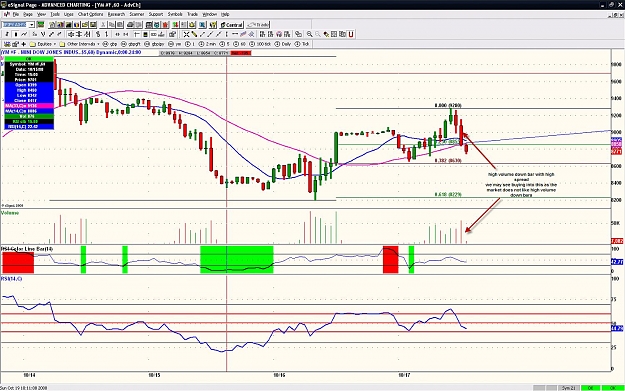Select the yellow pencil drawing tool
The image size is (625, 391).
click(195, 34)
